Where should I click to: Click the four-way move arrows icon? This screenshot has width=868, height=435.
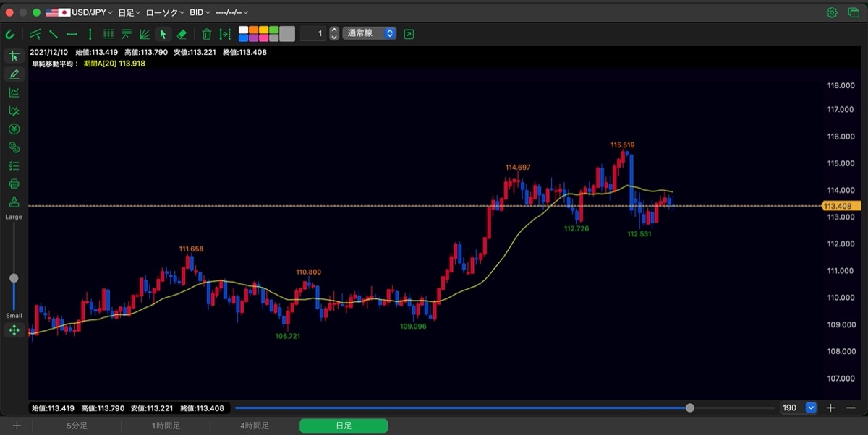[x=14, y=330]
